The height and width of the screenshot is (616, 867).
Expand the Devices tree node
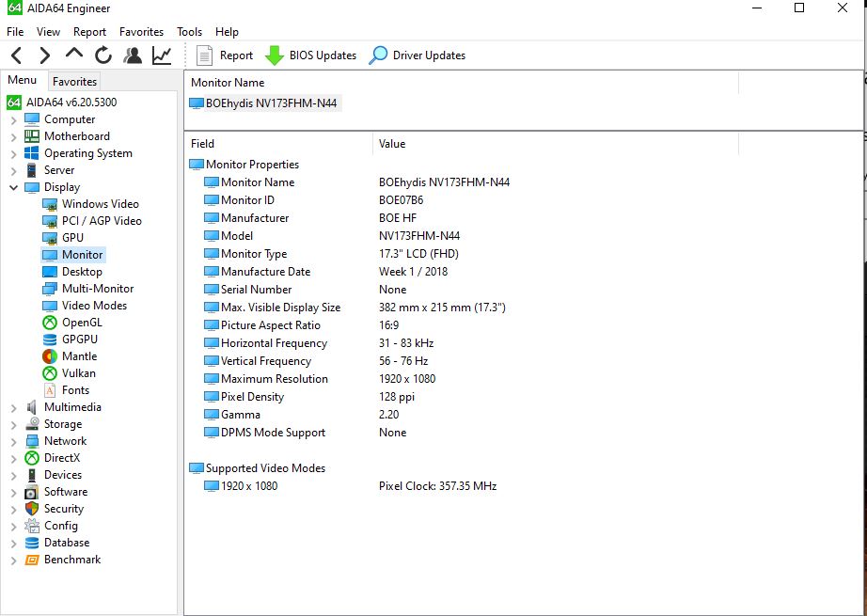[x=14, y=476]
